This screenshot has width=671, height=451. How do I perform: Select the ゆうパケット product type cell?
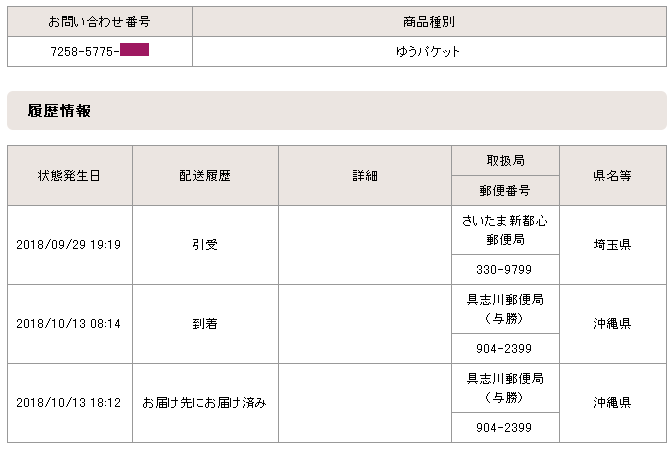(429, 51)
